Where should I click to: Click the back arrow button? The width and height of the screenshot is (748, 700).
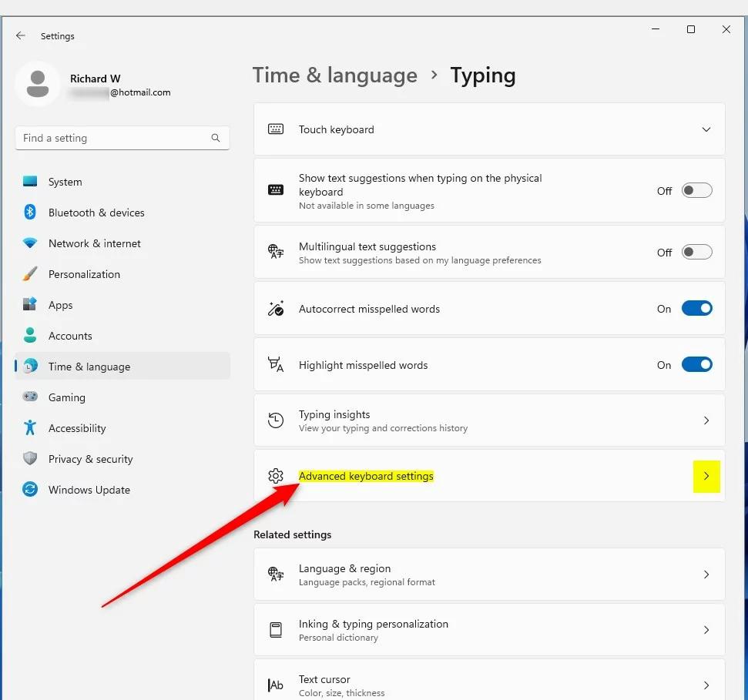[x=20, y=35]
